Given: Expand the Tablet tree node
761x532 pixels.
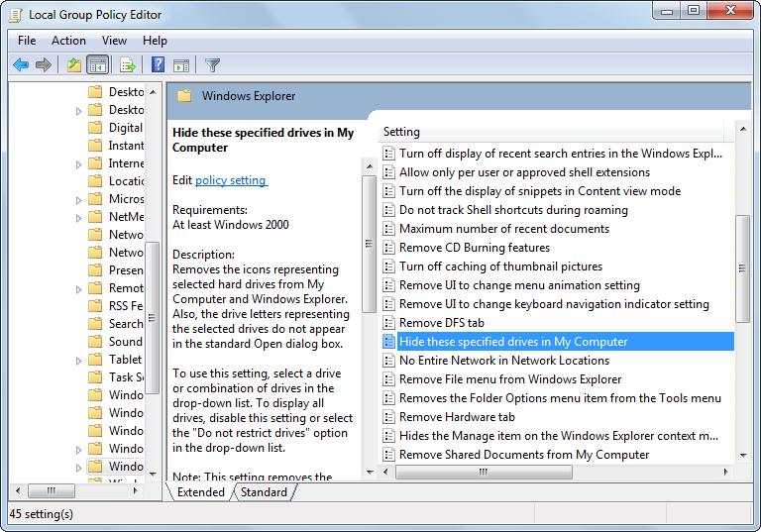Looking at the screenshot, I should [x=78, y=361].
